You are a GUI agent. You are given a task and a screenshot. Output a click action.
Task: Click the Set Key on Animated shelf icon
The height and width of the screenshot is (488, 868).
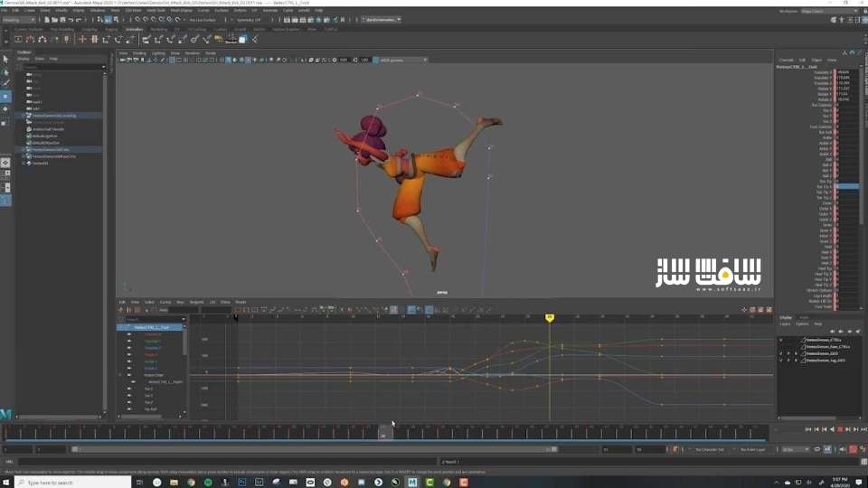pyautogui.click(x=94, y=39)
